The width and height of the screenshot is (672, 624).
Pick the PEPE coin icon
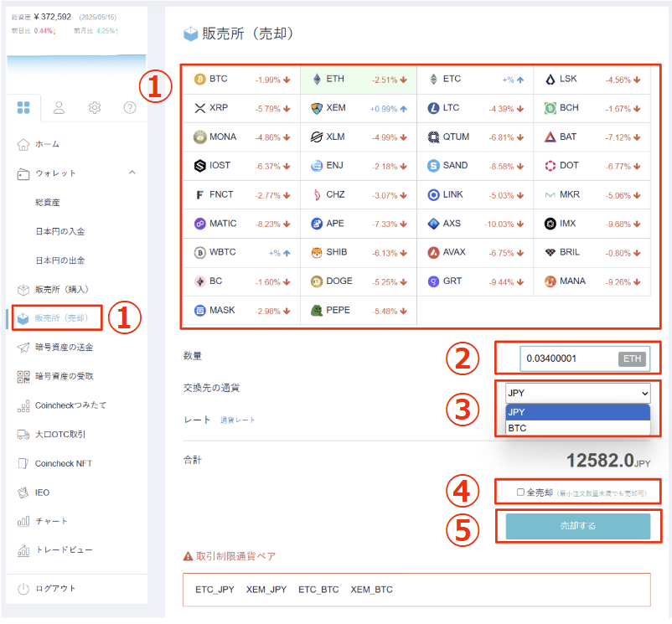coord(316,311)
